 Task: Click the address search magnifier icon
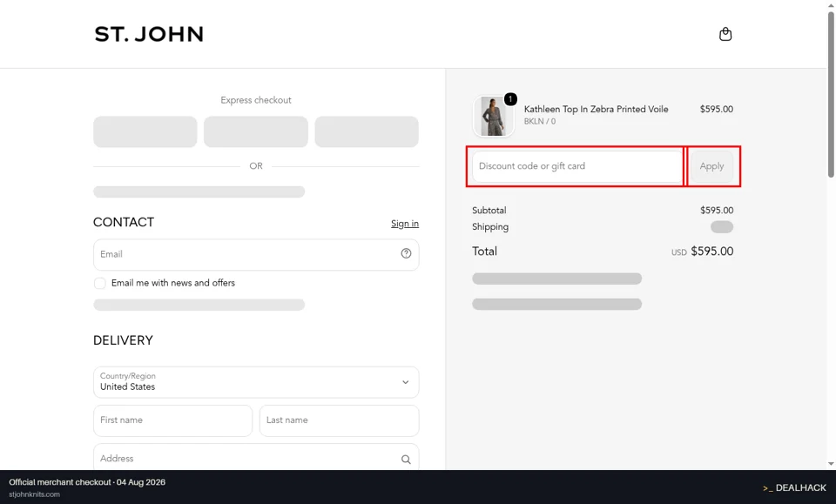(406, 459)
